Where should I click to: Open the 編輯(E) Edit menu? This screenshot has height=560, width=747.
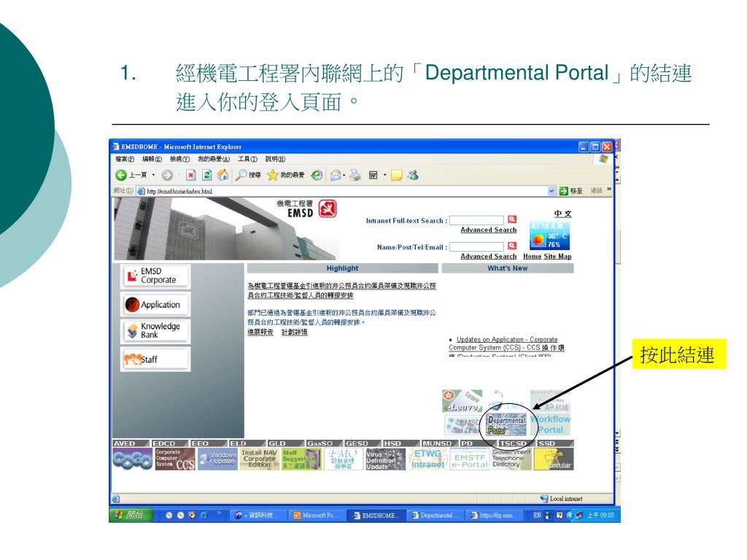152,159
